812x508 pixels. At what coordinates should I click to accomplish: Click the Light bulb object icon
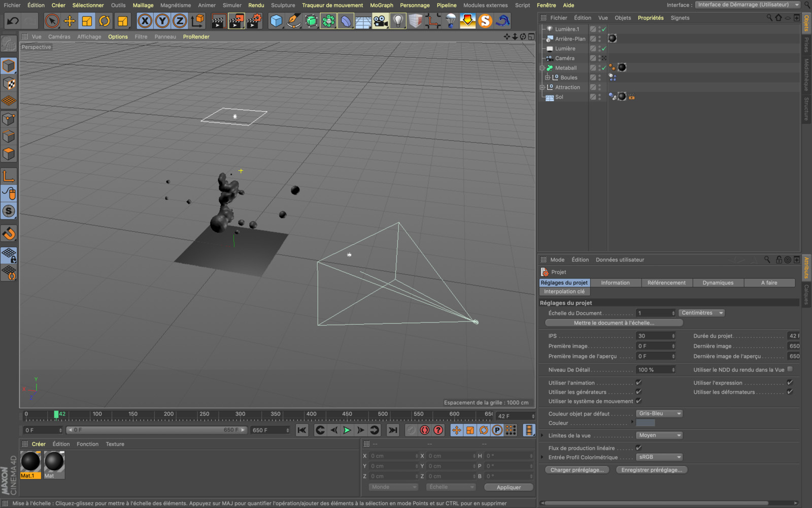click(398, 21)
